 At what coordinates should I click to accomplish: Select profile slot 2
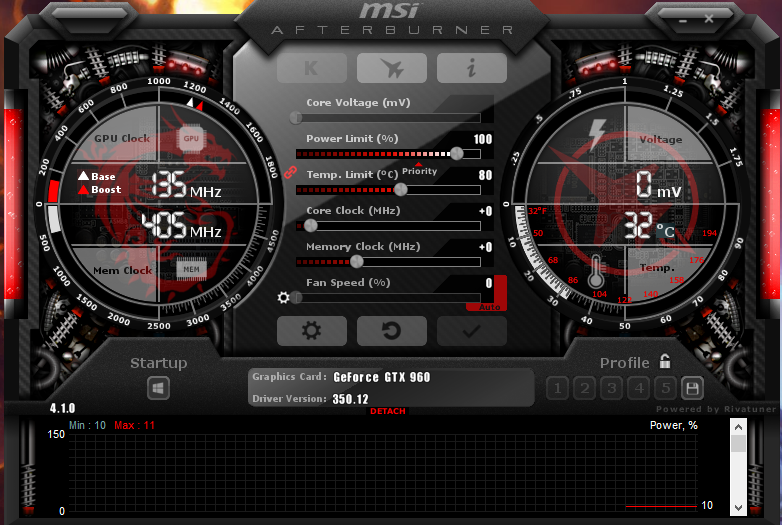585,388
